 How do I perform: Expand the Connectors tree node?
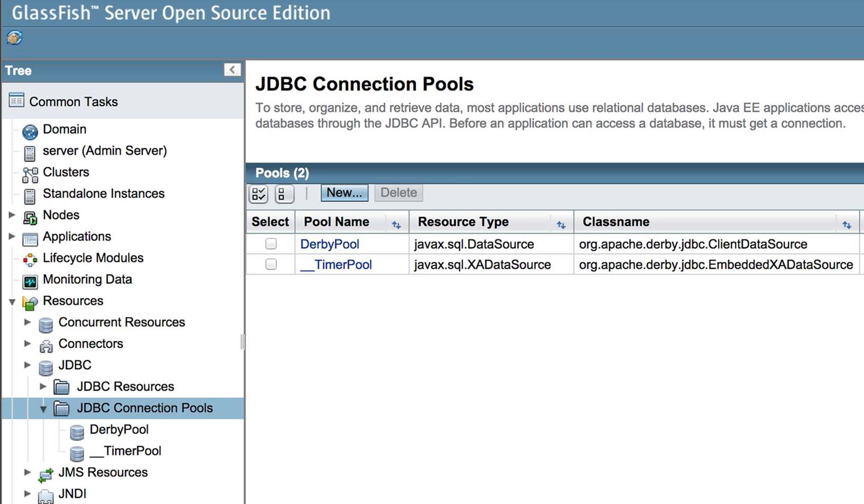28,344
